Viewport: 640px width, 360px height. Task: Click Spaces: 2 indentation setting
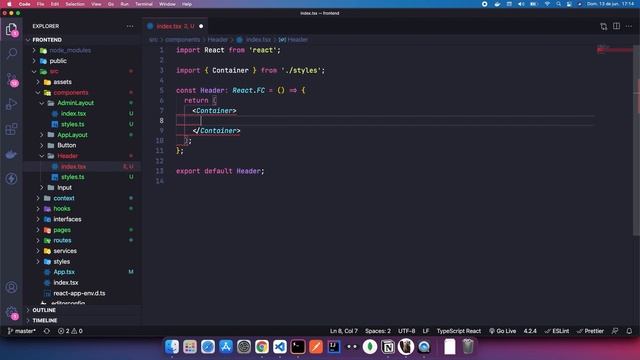pos(378,331)
